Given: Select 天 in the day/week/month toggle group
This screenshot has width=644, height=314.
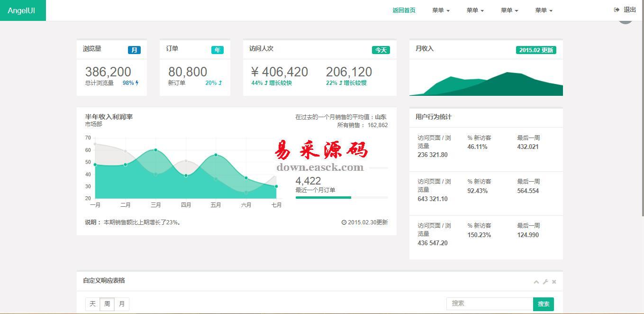Looking at the screenshot, I should [92, 304].
